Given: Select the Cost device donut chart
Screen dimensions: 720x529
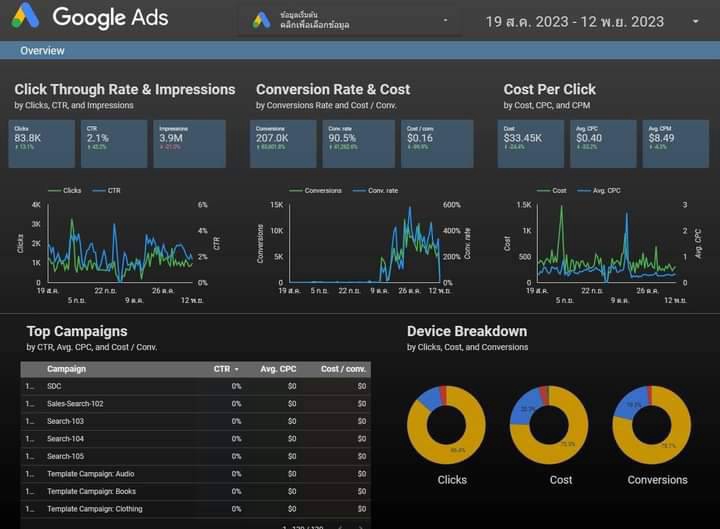Looking at the screenshot, I should pos(549,425).
